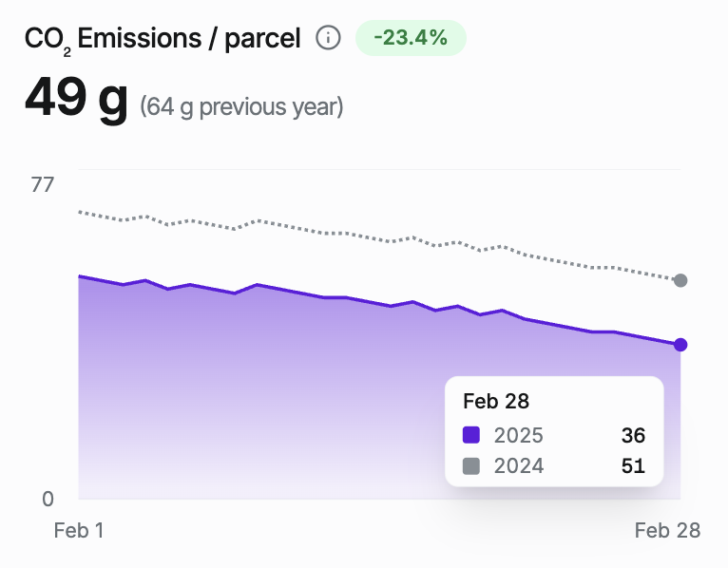Viewport: 728px width, 568px height.
Task: Click the 0 y-axis baseline label
Action: click(x=48, y=499)
